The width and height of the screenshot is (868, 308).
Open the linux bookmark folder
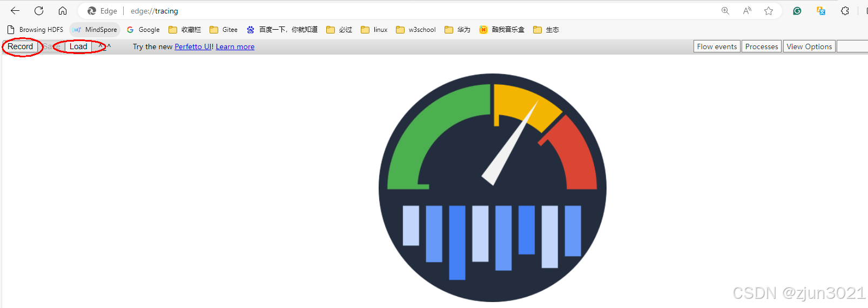click(x=374, y=30)
